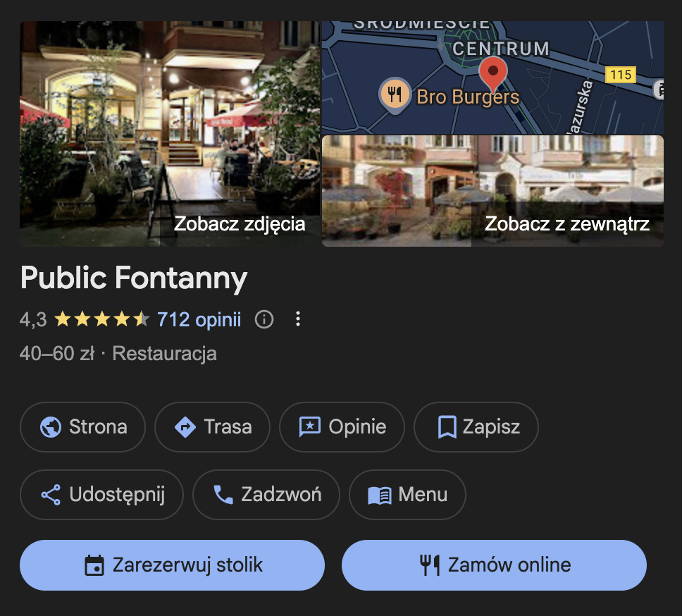
Task: Open the three-dot more options menu
Action: [x=298, y=319]
